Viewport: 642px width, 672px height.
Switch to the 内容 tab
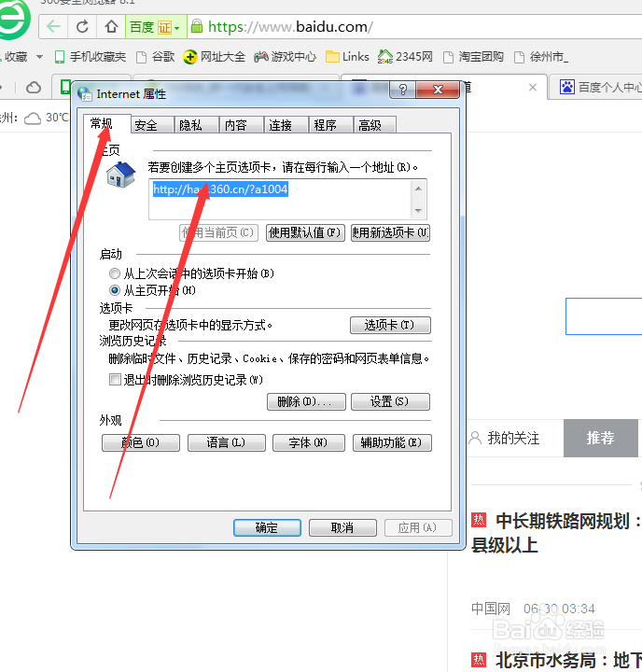pos(242,125)
